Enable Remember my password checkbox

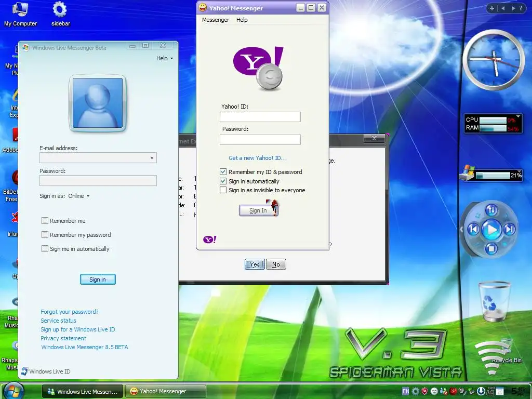[45, 234]
